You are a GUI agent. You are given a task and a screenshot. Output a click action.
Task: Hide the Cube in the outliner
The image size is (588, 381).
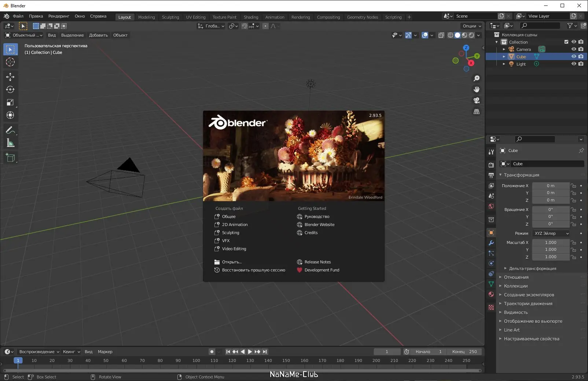click(574, 56)
